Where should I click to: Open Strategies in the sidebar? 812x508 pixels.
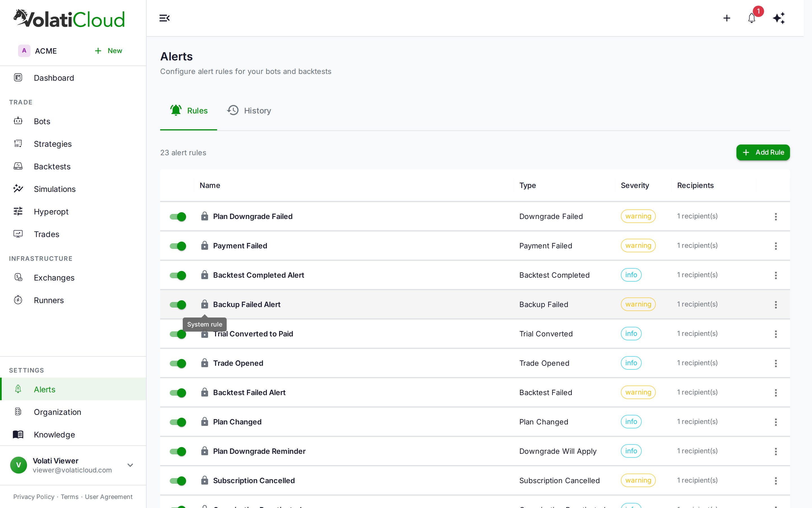click(x=73, y=144)
